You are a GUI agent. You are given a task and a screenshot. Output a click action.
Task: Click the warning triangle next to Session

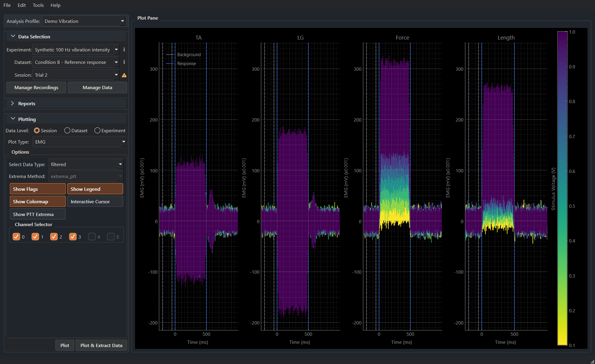[x=124, y=75]
